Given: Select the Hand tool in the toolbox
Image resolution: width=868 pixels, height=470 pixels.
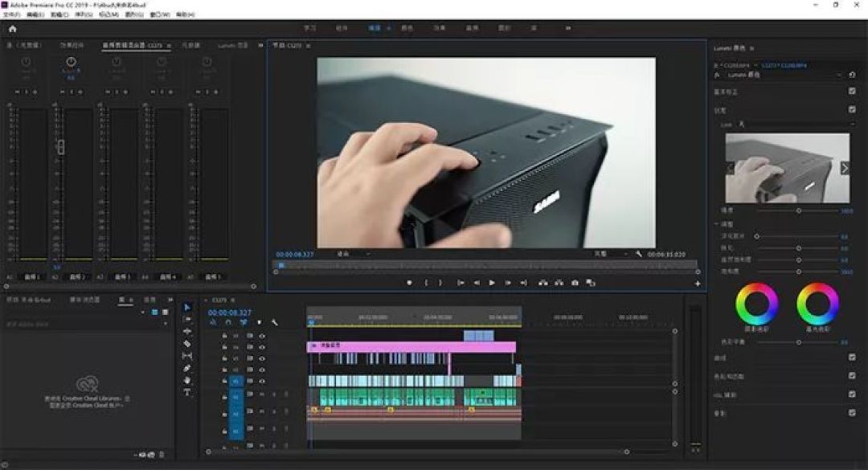Looking at the screenshot, I should tap(187, 380).
